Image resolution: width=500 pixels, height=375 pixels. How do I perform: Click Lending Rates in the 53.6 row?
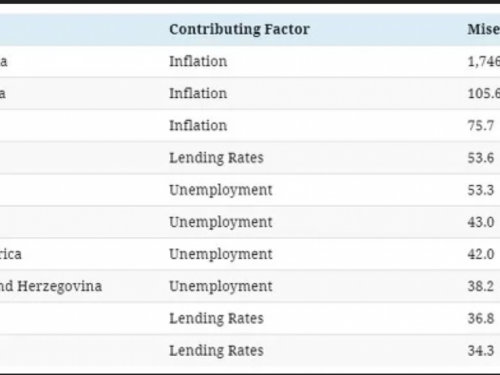coord(216,158)
